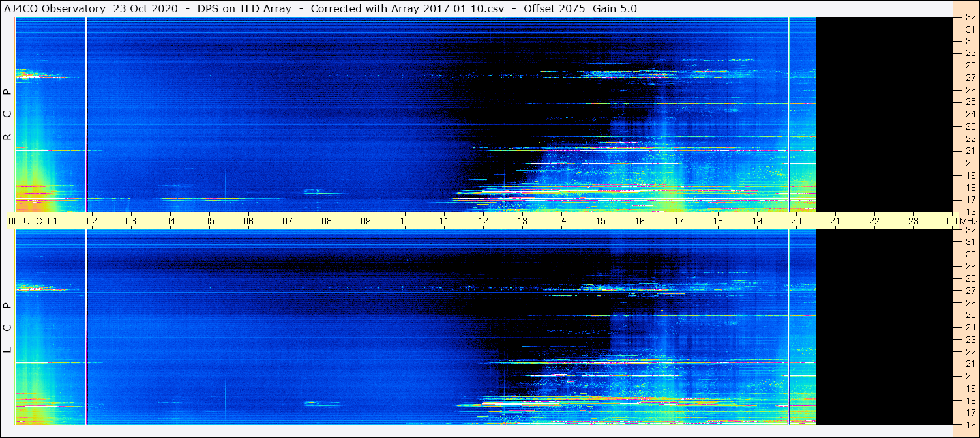Select the "18" MHz label of LCP panel
This screenshot has width=980, height=438.
click(x=970, y=400)
